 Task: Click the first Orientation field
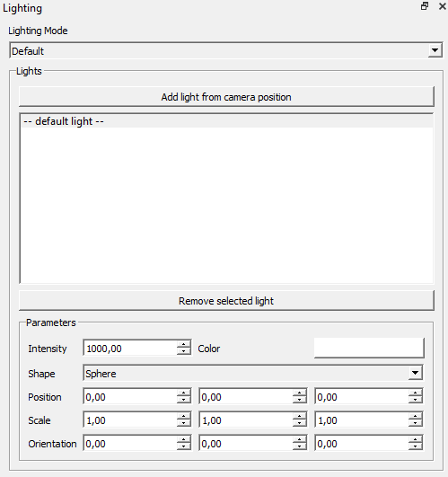[130, 443]
